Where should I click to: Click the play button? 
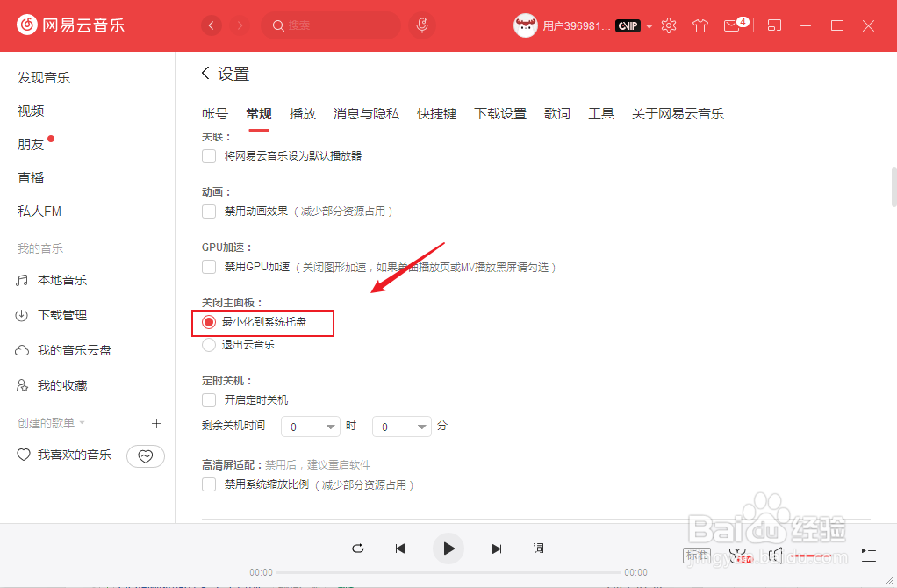tap(448, 549)
